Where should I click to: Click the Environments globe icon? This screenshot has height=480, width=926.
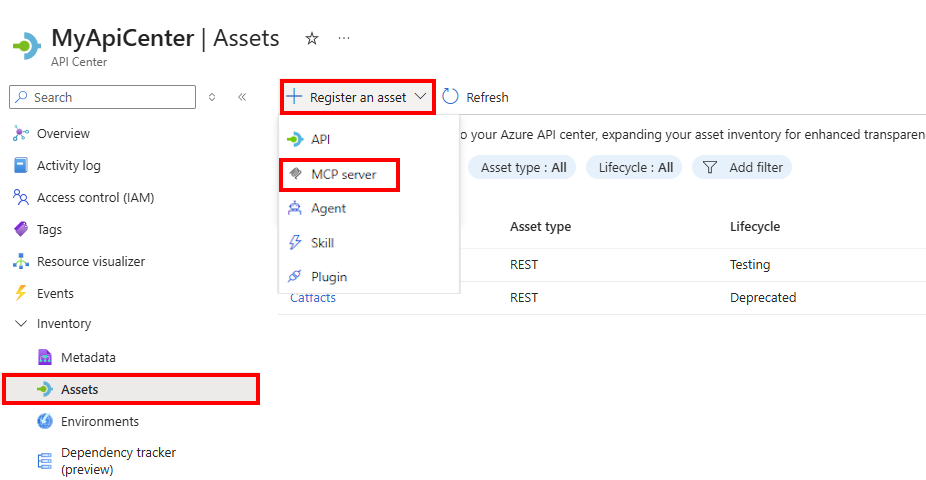click(x=45, y=421)
